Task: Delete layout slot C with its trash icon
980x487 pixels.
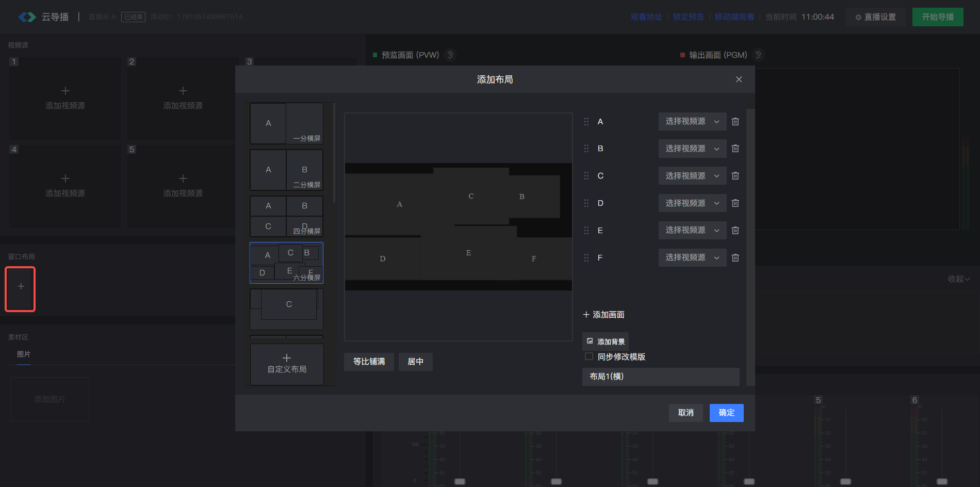Action: [x=736, y=176]
